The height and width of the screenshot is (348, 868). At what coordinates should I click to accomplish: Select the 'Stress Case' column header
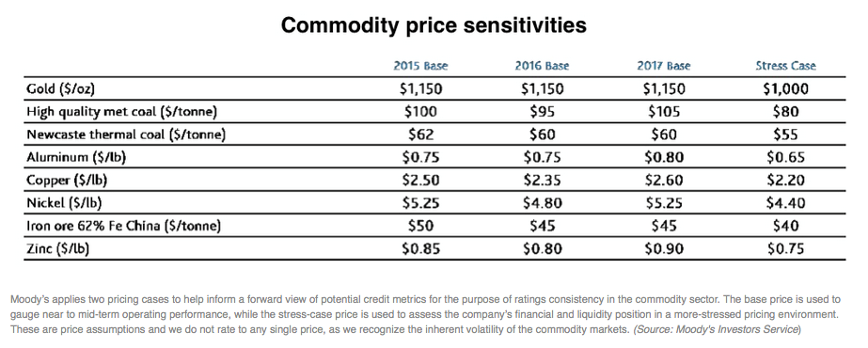pos(785,66)
